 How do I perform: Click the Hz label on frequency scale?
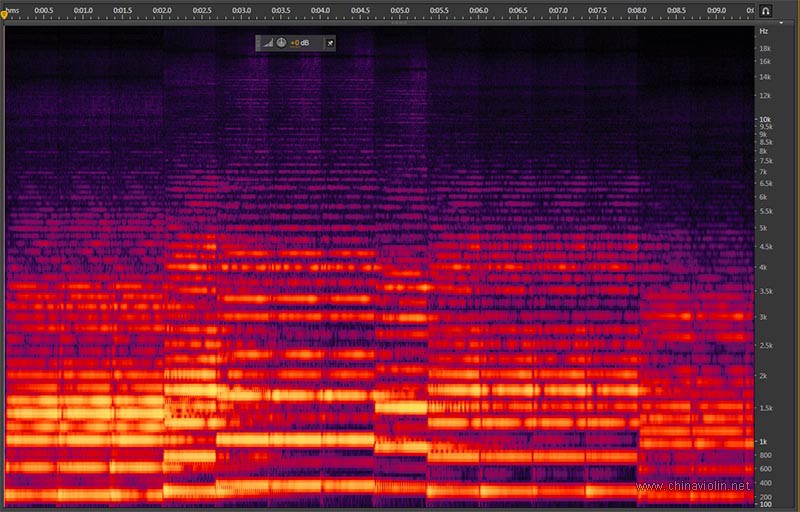click(x=764, y=33)
